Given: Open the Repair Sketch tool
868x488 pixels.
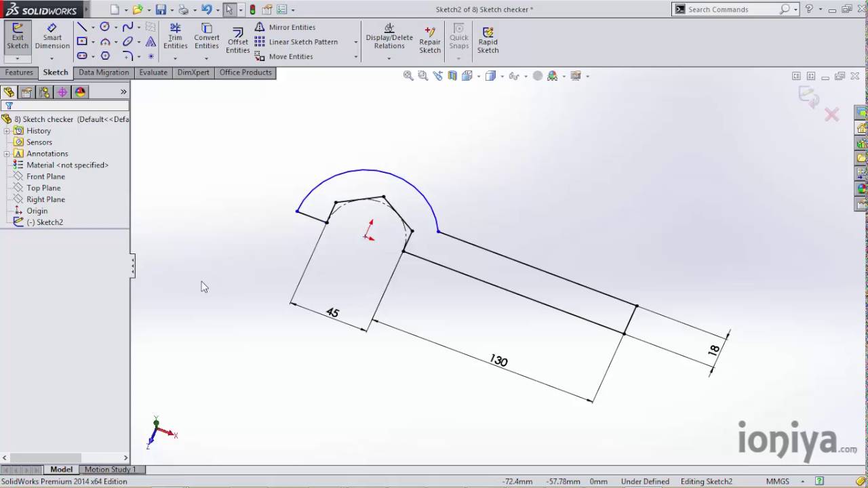Looking at the screenshot, I should point(429,37).
